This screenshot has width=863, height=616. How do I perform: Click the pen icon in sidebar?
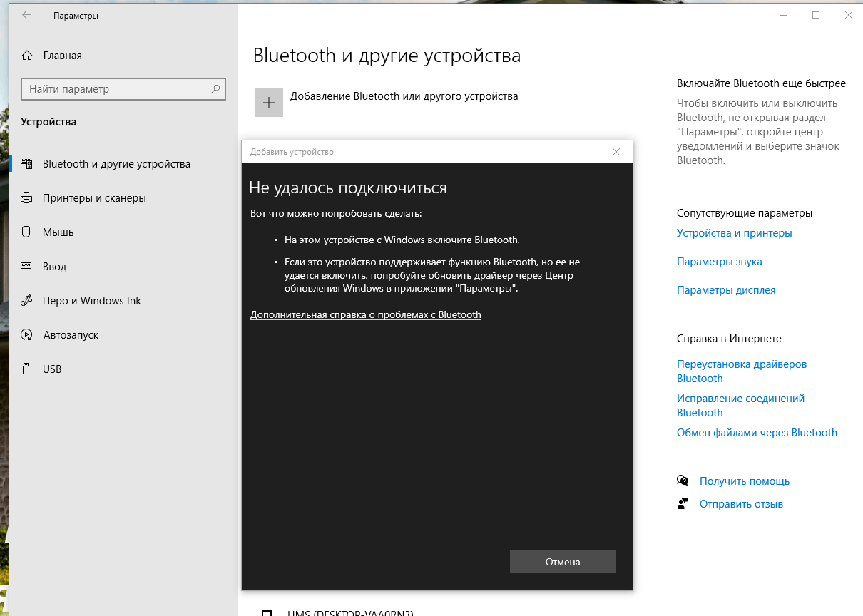tap(26, 301)
